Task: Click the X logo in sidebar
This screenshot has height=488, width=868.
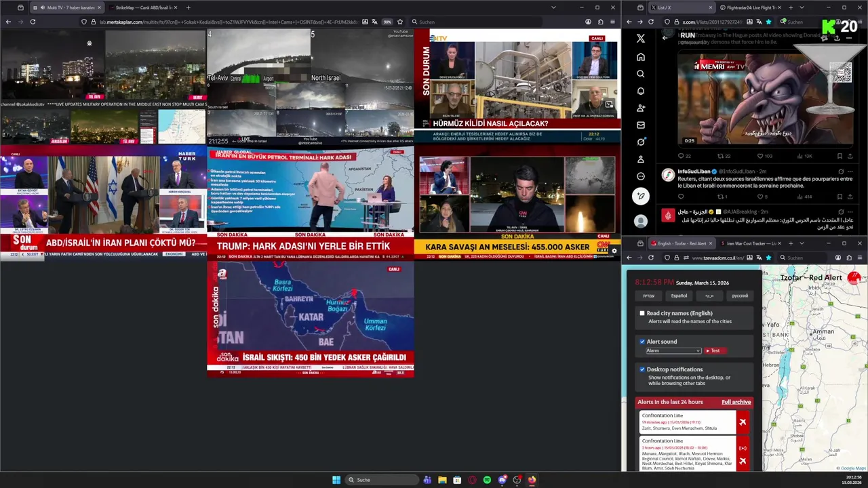Action: pos(640,39)
